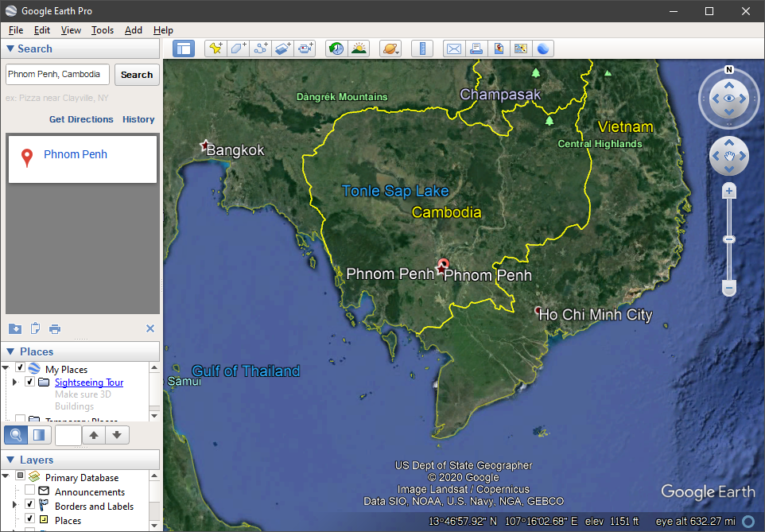Open the Tools menu

103,30
